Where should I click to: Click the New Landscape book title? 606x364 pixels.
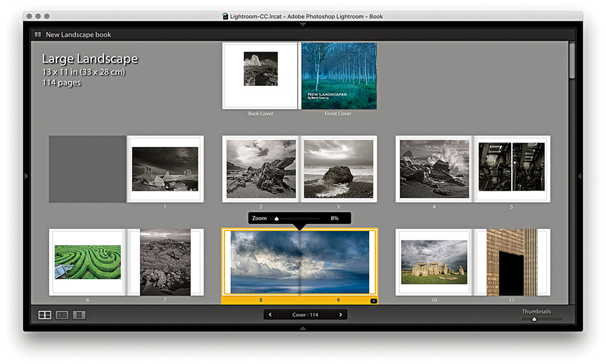coord(78,35)
